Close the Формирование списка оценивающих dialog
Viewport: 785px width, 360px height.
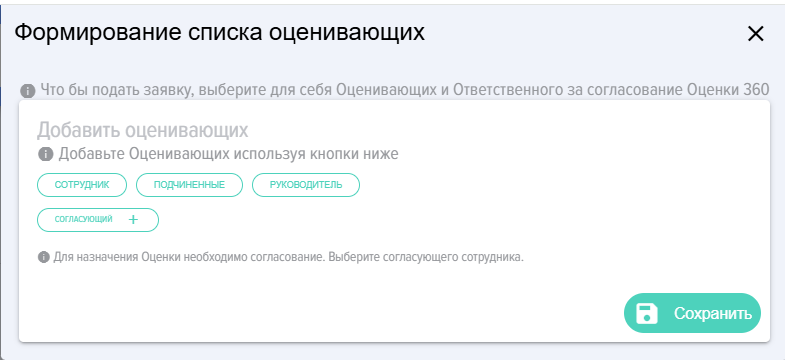click(755, 34)
